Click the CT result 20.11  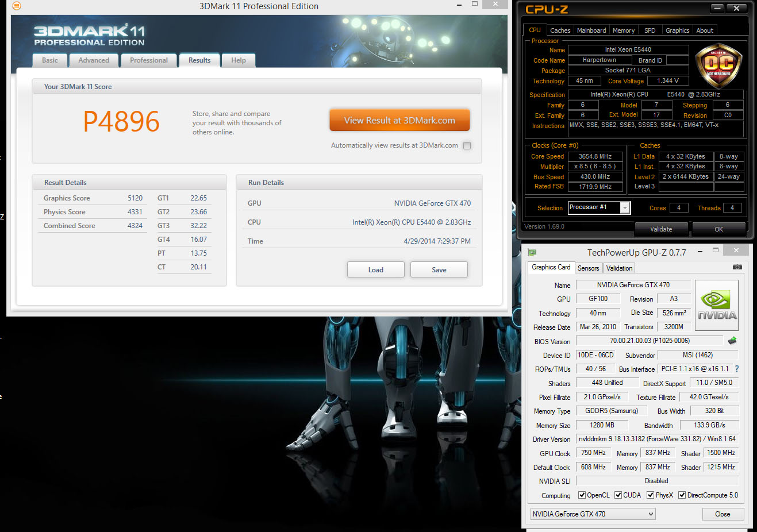[199, 267]
